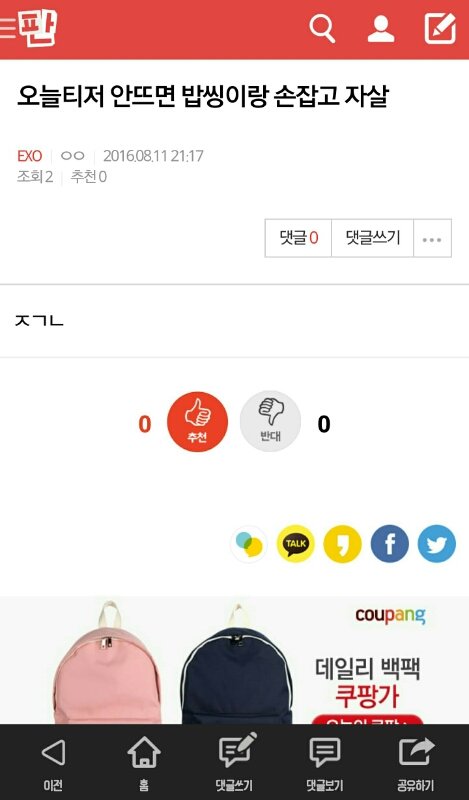
Task: Open the hamburger menu beside the Pann logo
Action: coord(8,28)
